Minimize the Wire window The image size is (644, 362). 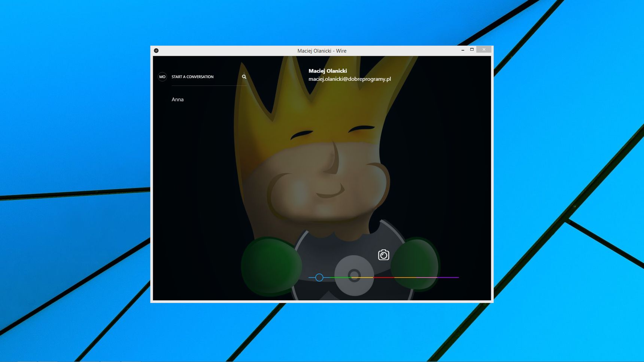point(463,50)
